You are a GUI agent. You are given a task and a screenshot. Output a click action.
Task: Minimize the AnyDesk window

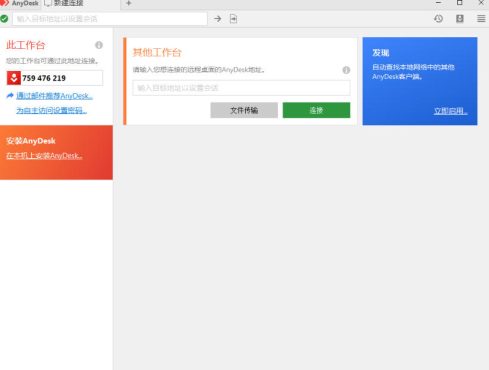(x=439, y=3)
